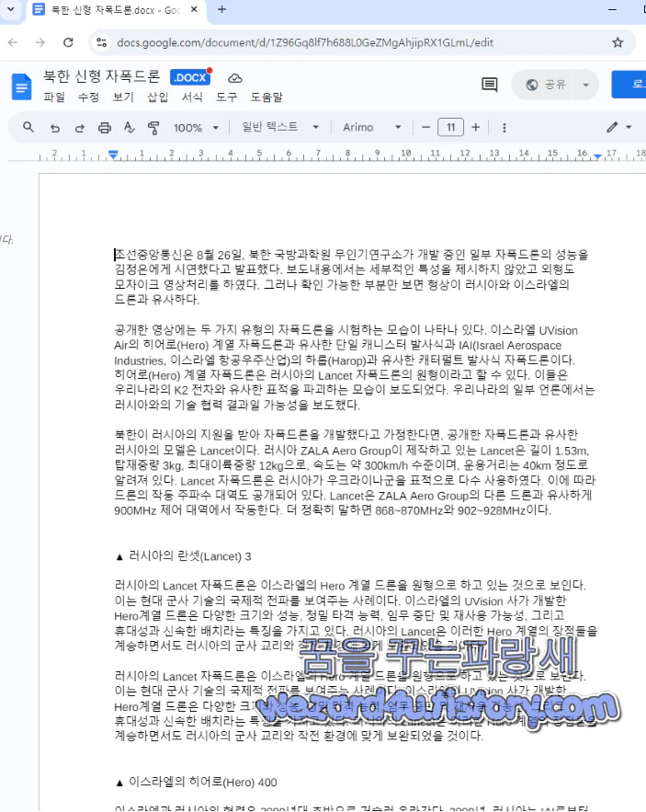Screen dimensions: 646x812
Task: Click the blue login button
Action: [629, 84]
